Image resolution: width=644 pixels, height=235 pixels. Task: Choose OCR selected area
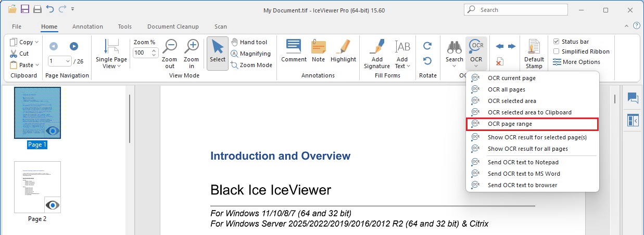point(533,101)
